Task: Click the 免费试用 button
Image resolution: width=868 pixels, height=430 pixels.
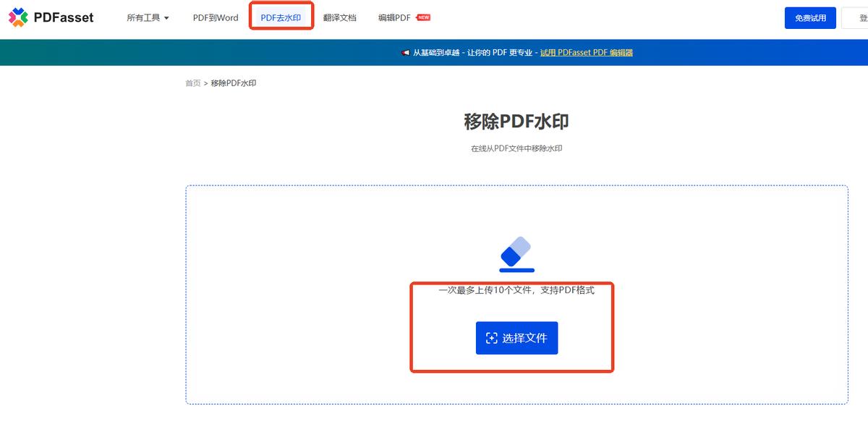Action: click(x=810, y=17)
